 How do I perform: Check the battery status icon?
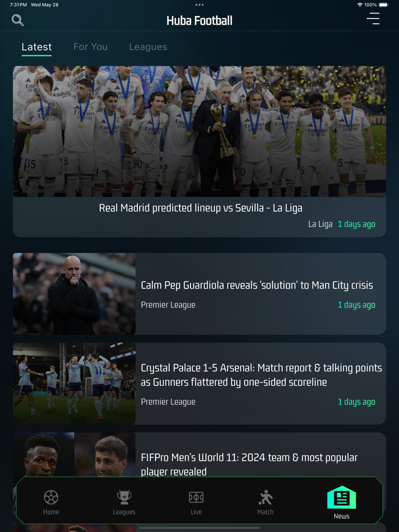click(384, 5)
